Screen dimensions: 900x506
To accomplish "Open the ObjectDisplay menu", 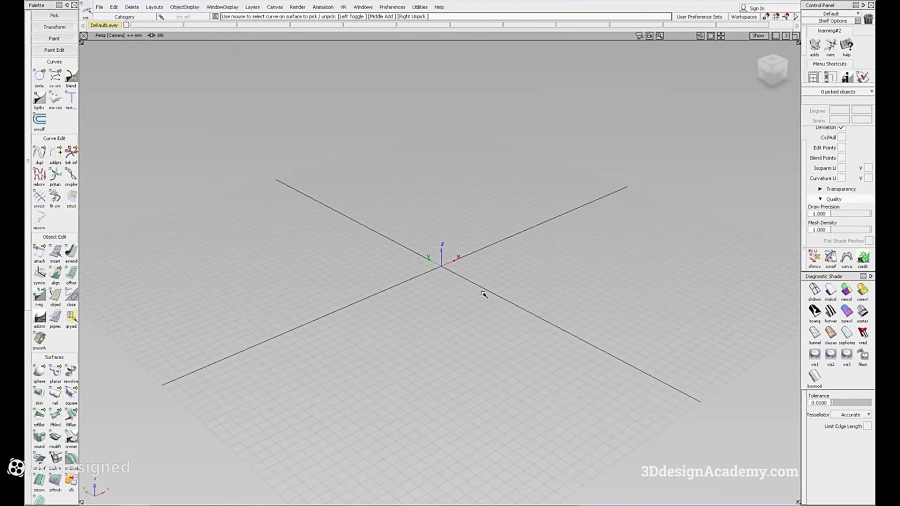I will (x=184, y=7).
